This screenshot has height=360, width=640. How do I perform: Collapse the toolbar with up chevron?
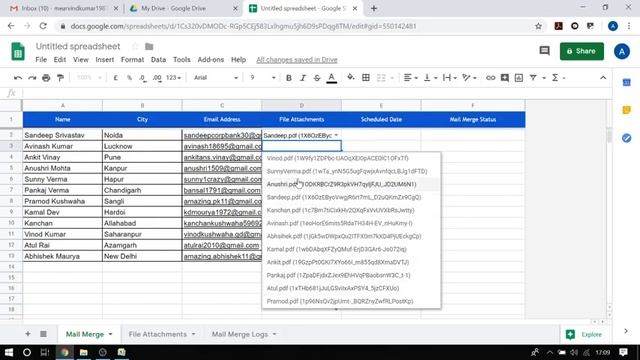(x=603, y=78)
